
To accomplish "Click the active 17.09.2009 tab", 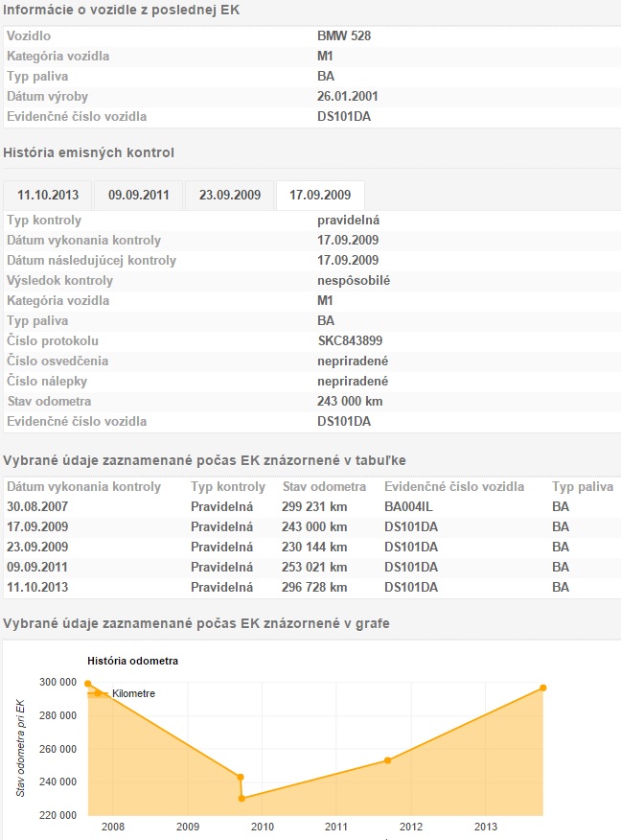I will point(320,195).
